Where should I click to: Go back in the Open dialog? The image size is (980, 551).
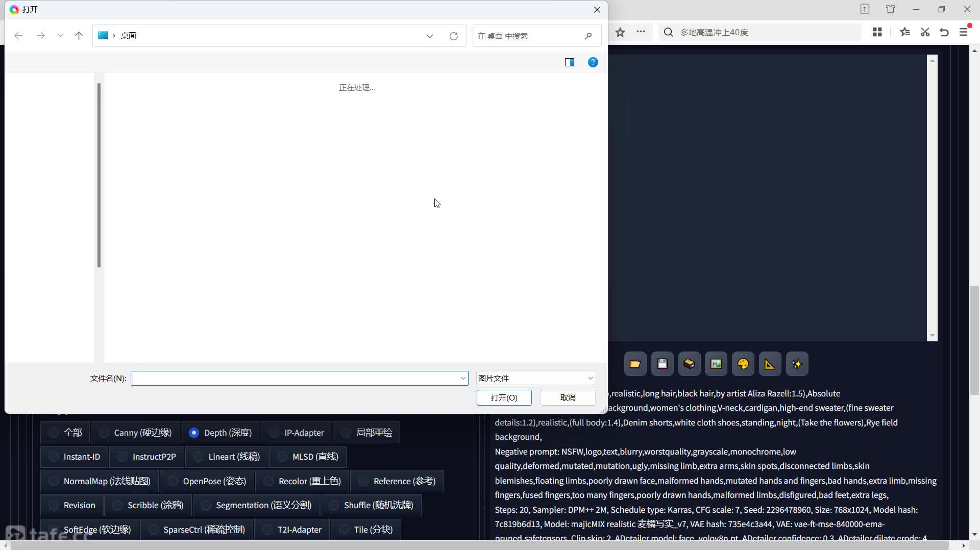(x=18, y=36)
